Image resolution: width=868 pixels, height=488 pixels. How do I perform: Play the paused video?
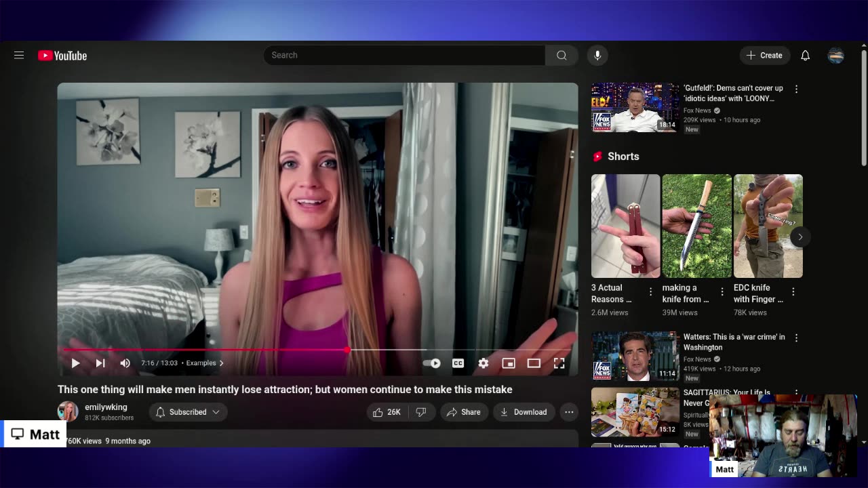click(75, 363)
